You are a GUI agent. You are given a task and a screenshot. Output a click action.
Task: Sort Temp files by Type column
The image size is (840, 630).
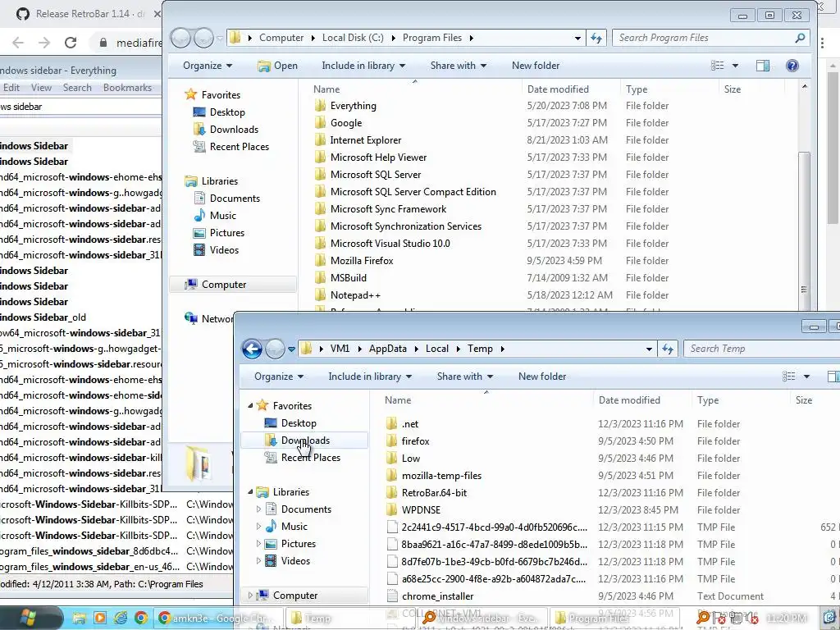click(708, 400)
